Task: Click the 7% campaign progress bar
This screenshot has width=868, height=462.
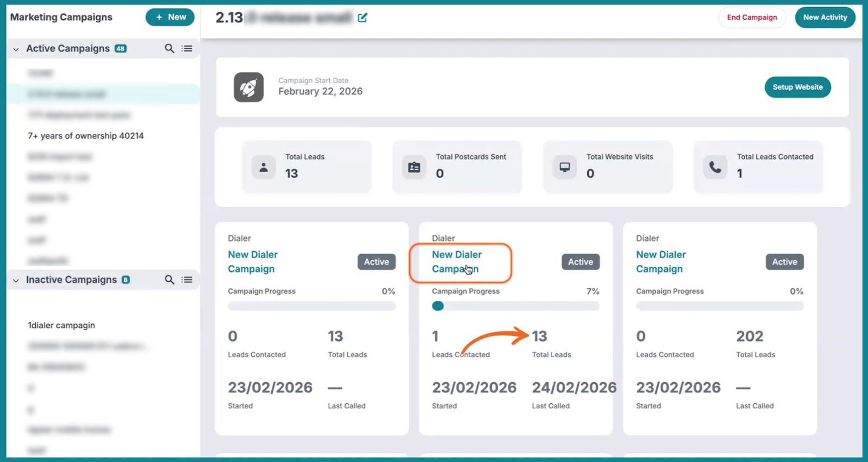Action: [x=515, y=306]
